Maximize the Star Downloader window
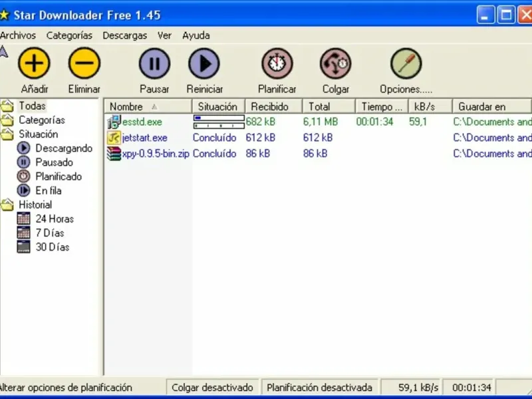The image size is (532, 399). click(506, 15)
